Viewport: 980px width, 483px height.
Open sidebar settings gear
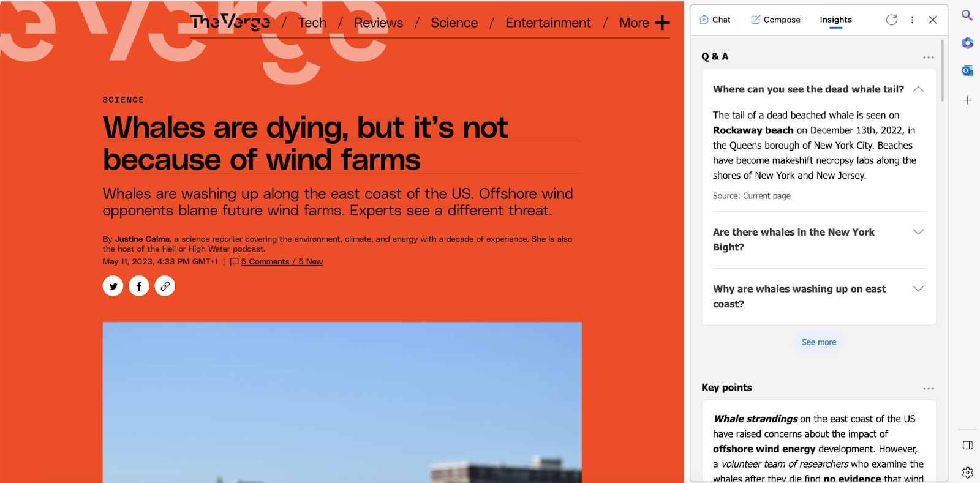tap(968, 472)
